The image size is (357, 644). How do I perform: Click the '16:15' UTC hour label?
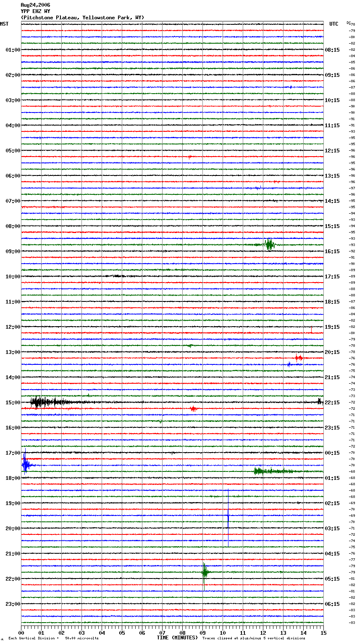[332, 251]
